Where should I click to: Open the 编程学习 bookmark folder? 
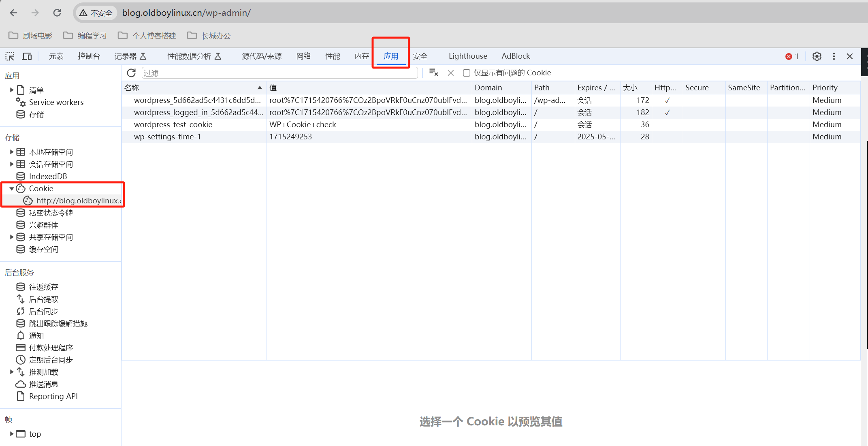pyautogui.click(x=85, y=36)
